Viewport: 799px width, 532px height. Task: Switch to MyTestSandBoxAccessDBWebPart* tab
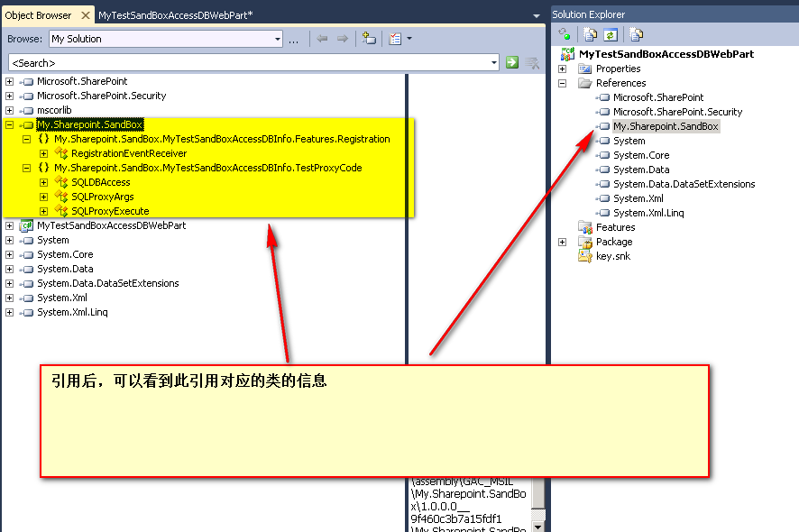click(175, 15)
